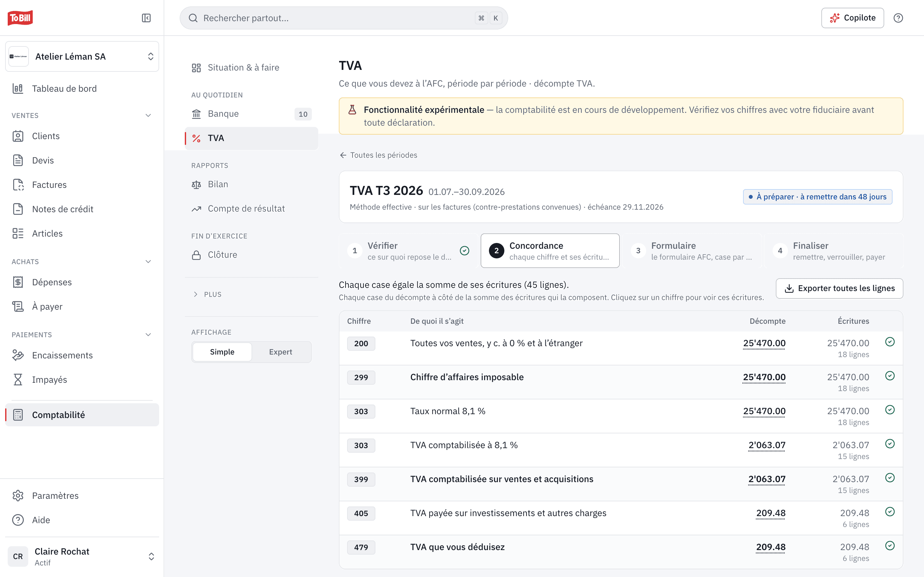924x577 pixels.
Task: Select the Simple display mode
Action: tap(222, 352)
